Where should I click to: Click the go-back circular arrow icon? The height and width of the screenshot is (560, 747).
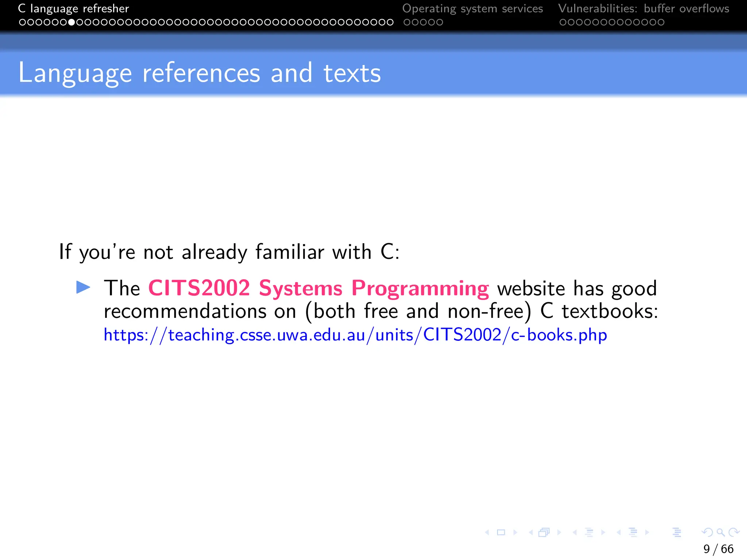707,533
